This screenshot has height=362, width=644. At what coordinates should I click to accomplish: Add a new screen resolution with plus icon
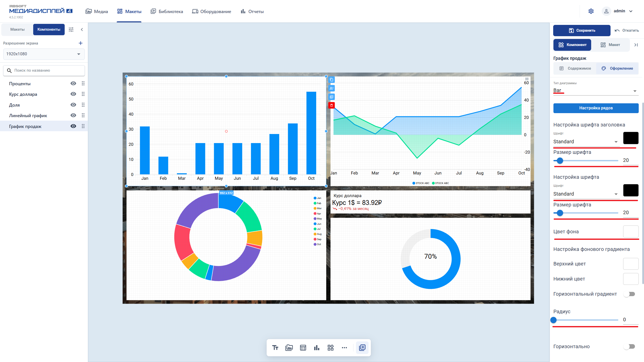pos(80,43)
